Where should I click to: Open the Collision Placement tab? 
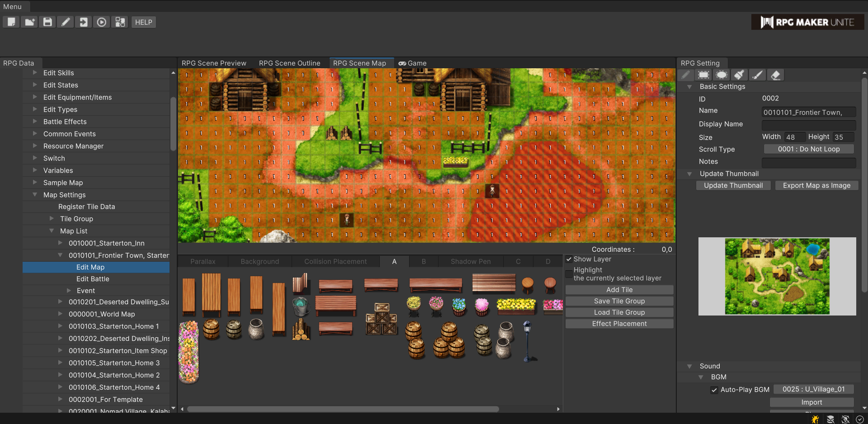(335, 261)
